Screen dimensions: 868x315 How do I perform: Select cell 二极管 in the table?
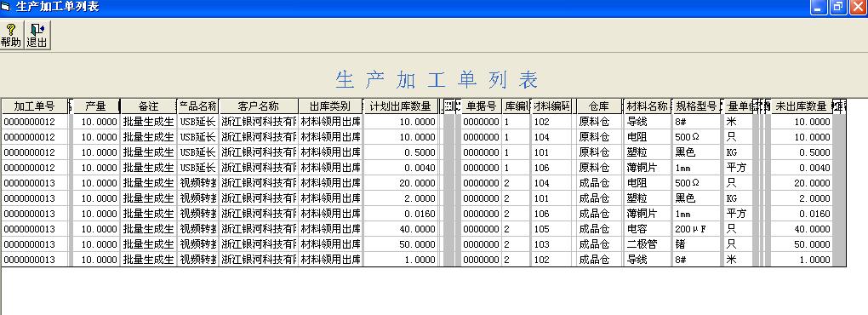(647, 244)
